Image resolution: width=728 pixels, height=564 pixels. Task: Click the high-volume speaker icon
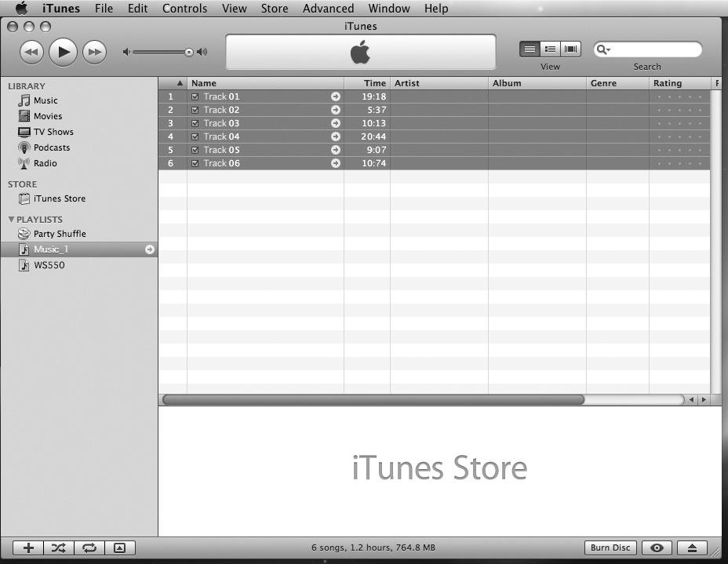point(202,52)
